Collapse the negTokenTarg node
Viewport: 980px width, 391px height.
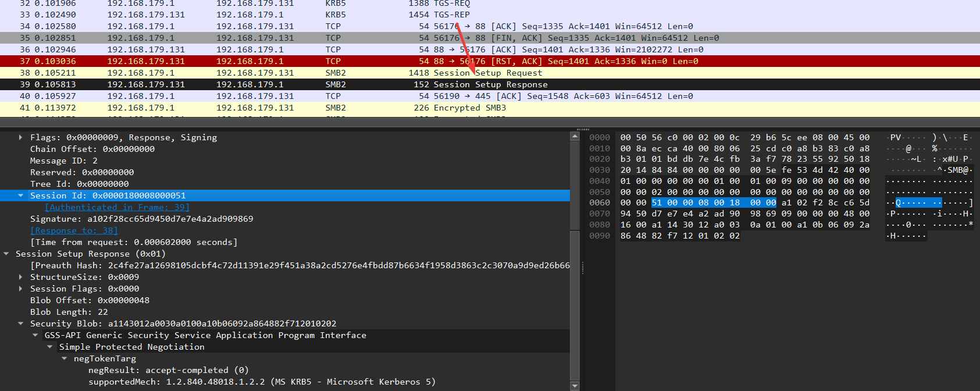[x=64, y=358]
